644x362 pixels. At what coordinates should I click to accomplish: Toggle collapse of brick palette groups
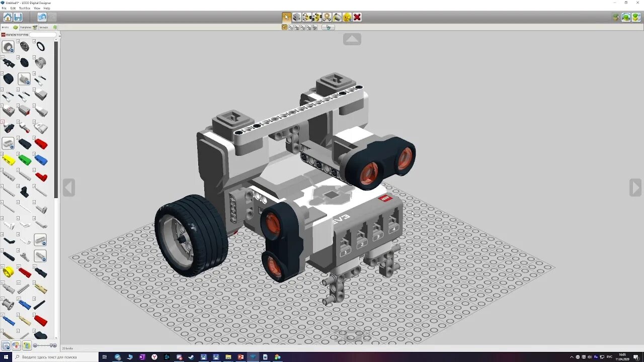click(x=6, y=345)
